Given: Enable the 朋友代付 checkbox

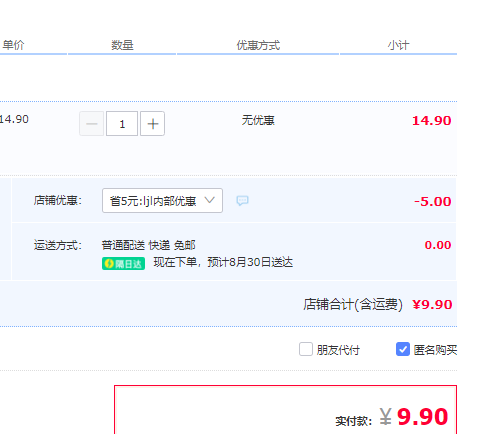Looking at the screenshot, I should 306,349.
